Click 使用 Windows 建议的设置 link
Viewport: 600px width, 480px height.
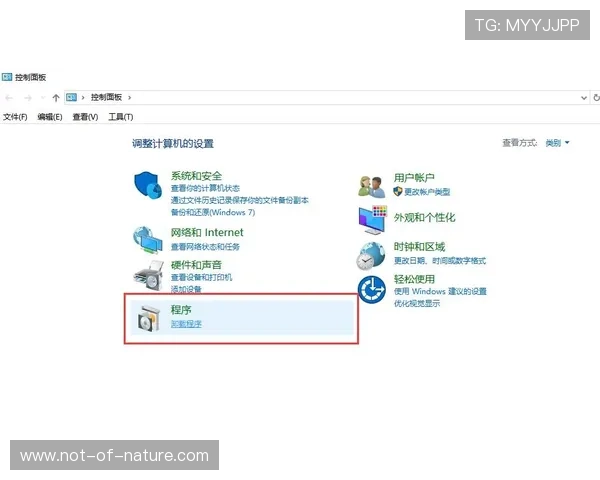(440, 291)
